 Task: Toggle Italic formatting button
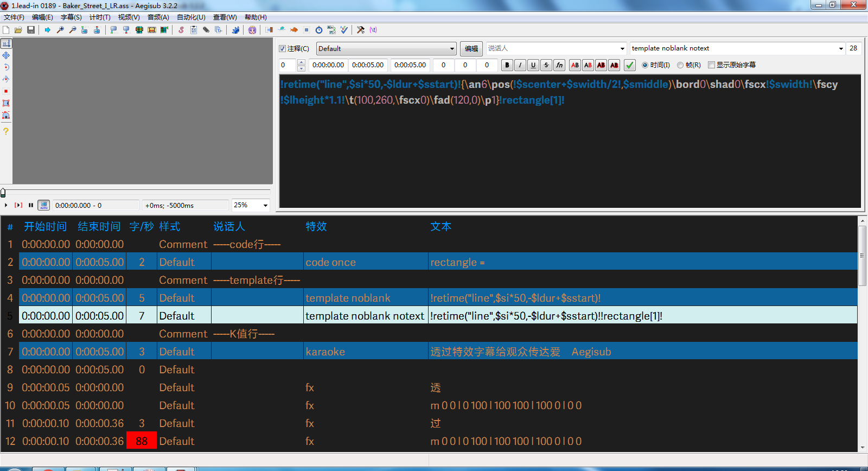point(520,65)
